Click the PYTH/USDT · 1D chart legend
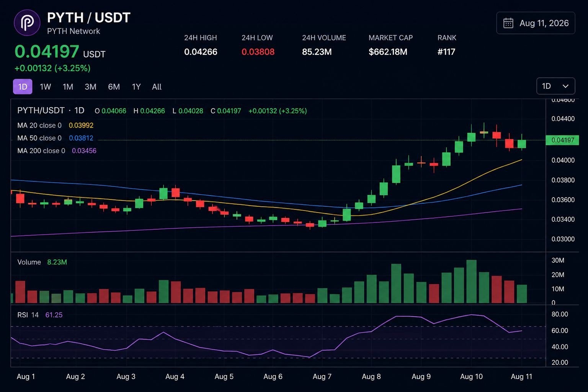Image resolution: width=588 pixels, height=392 pixels. [51, 111]
